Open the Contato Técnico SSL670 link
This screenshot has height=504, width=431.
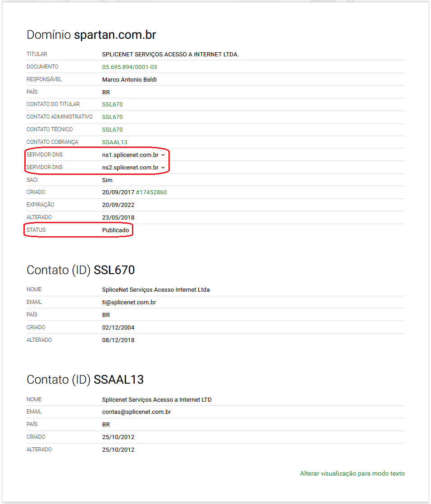click(113, 129)
